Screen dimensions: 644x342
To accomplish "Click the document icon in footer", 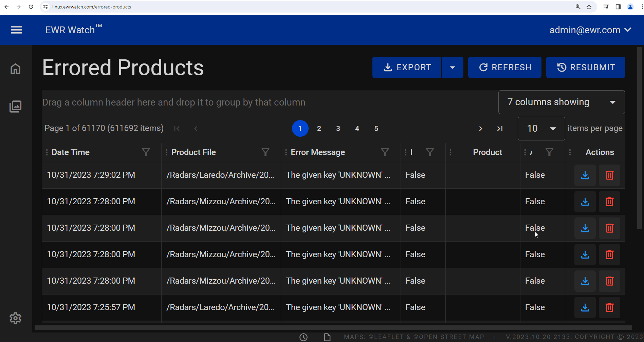I will pyautogui.click(x=327, y=337).
